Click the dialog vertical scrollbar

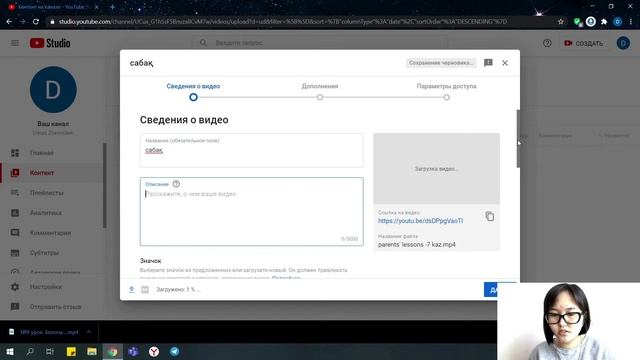518,138
